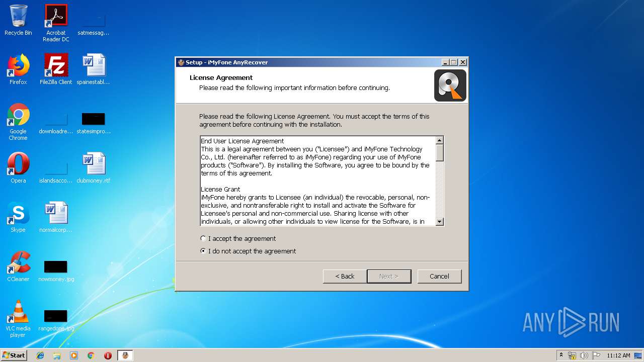Open FileZilla Client shortcut

tap(56, 69)
